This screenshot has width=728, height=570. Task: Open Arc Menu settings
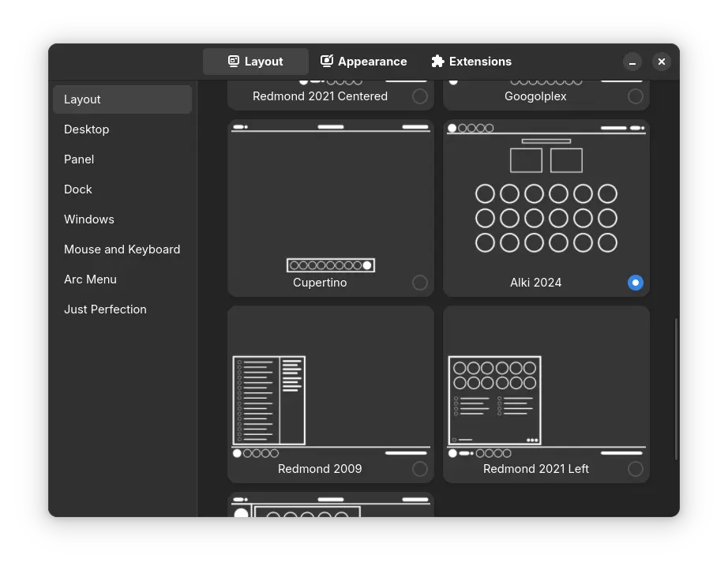[x=122, y=279]
